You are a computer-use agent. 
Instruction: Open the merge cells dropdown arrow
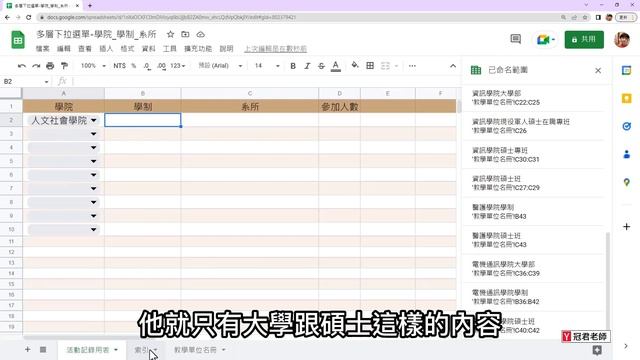pyautogui.click(x=396, y=66)
